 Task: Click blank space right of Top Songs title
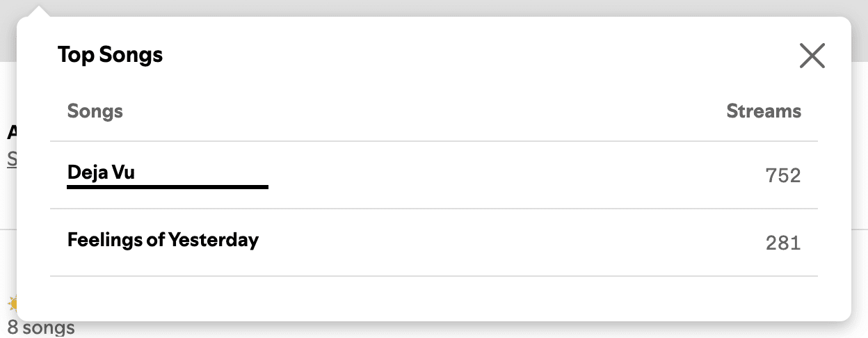(480, 55)
